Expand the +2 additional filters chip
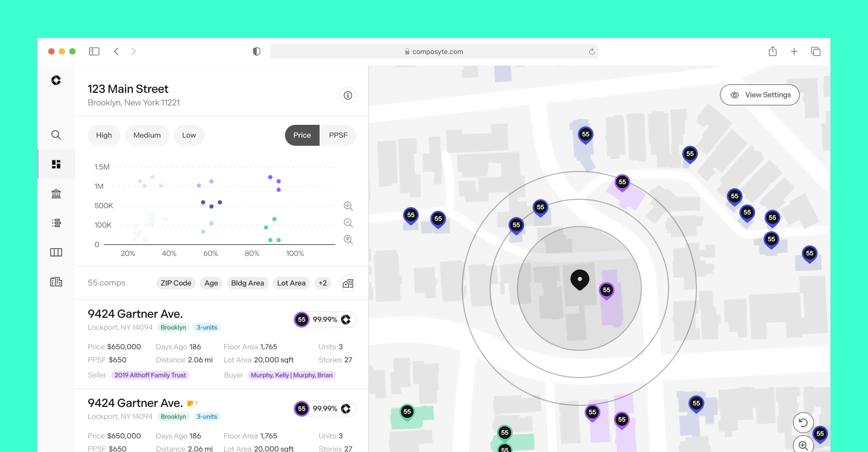 pos(323,283)
